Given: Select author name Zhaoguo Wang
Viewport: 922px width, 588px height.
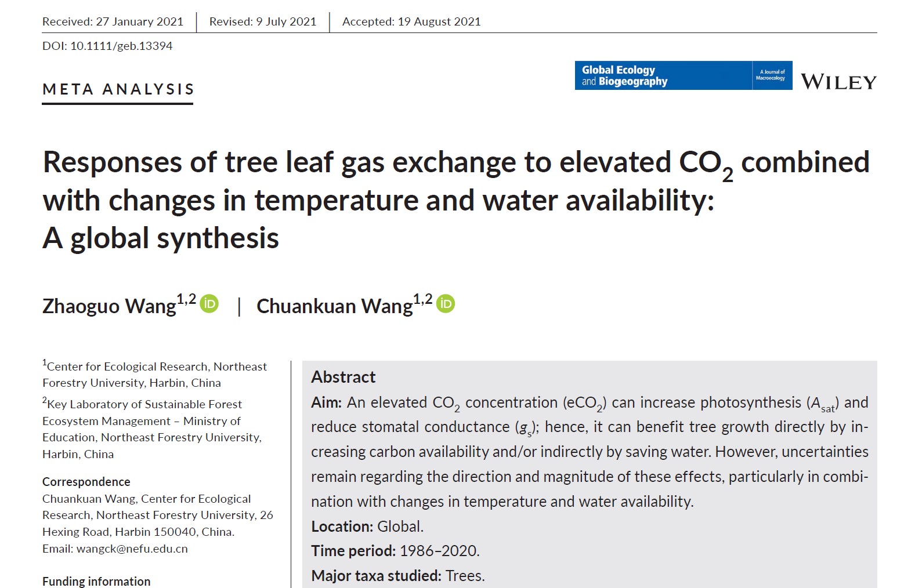Looking at the screenshot, I should click(x=109, y=306).
